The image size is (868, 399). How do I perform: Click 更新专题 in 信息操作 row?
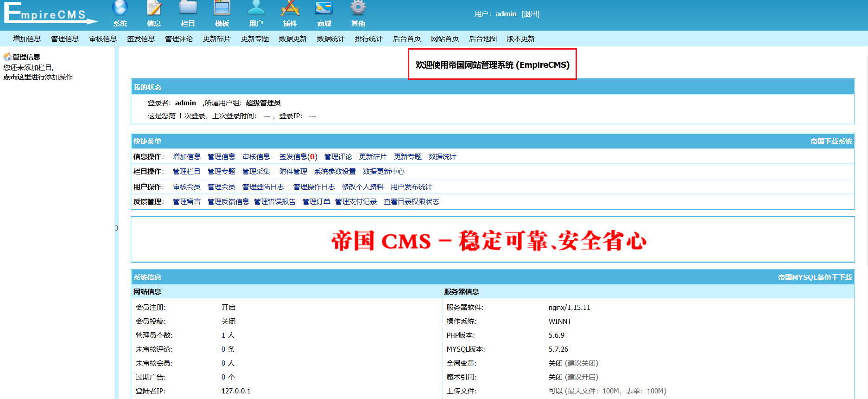408,157
